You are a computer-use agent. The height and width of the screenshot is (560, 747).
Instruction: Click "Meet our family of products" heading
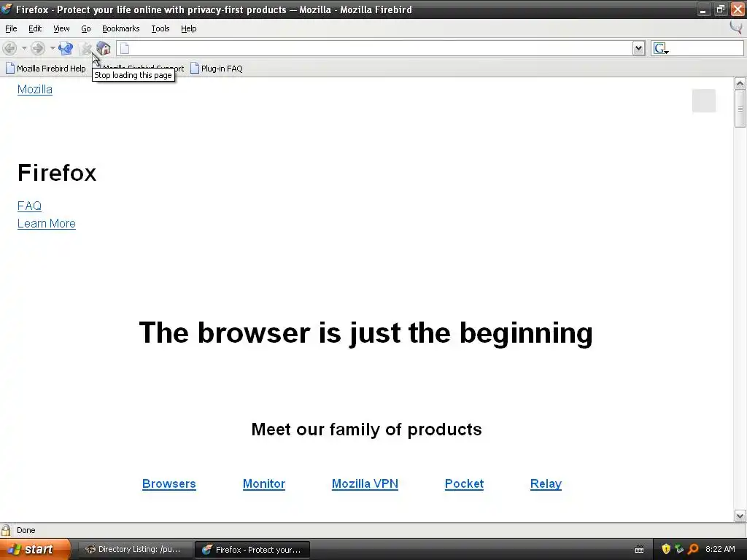pos(366,429)
